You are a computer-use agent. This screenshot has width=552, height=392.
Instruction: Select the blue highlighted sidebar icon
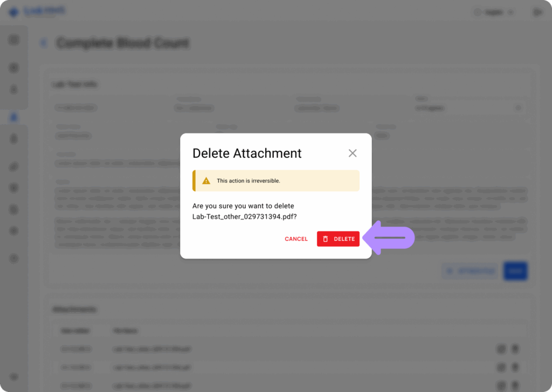tap(13, 117)
